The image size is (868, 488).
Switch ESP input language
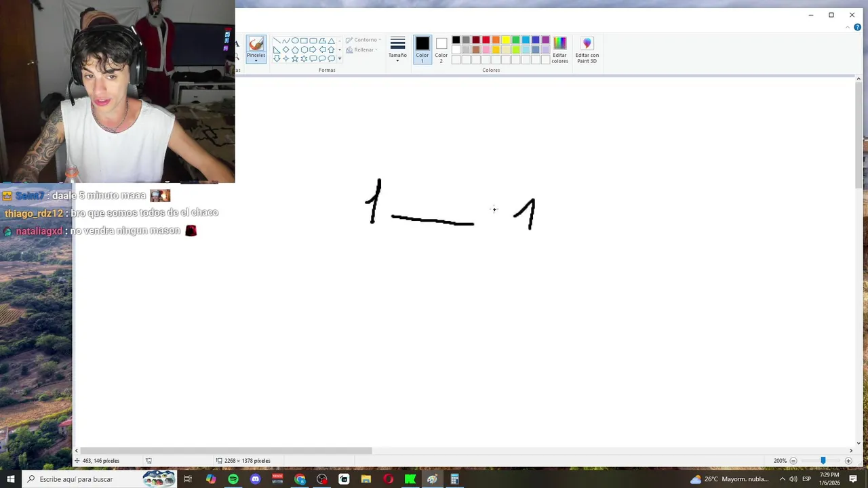tap(807, 479)
